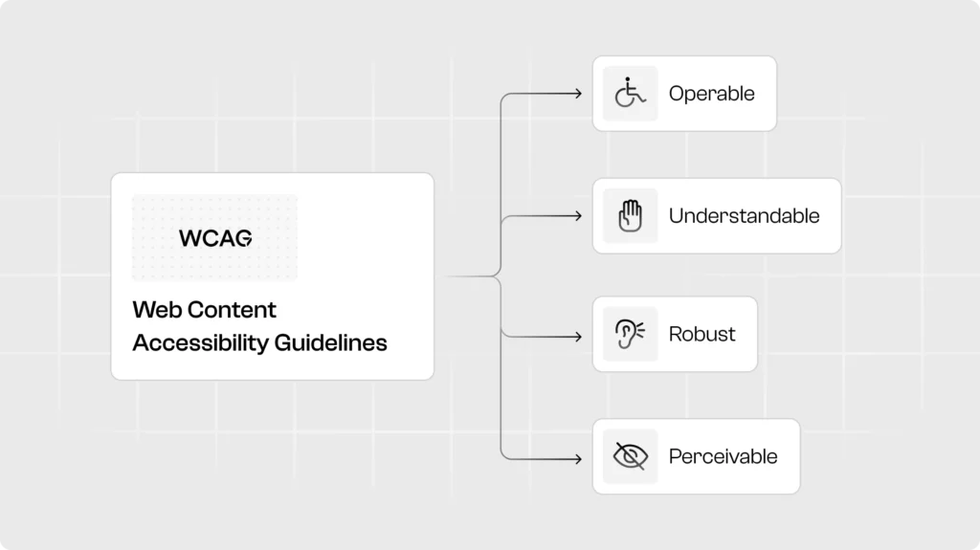Click the arrowhead pointing to Perceivable

(x=577, y=459)
